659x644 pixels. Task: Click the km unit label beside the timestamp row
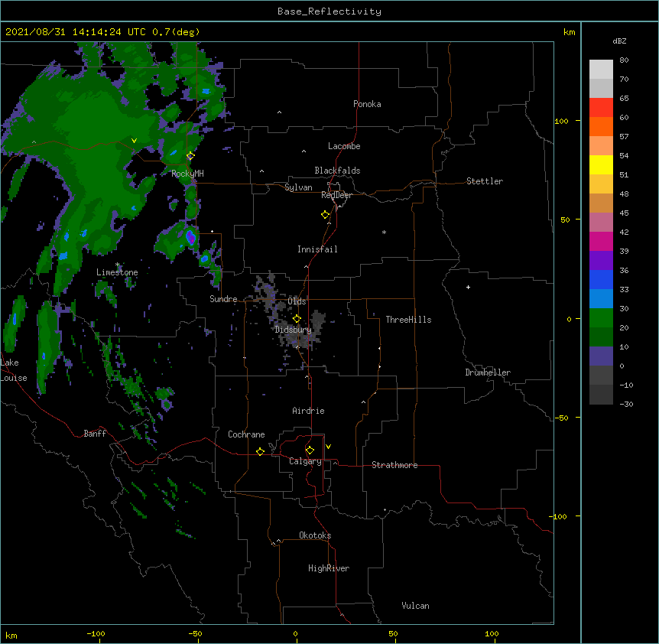point(569,32)
